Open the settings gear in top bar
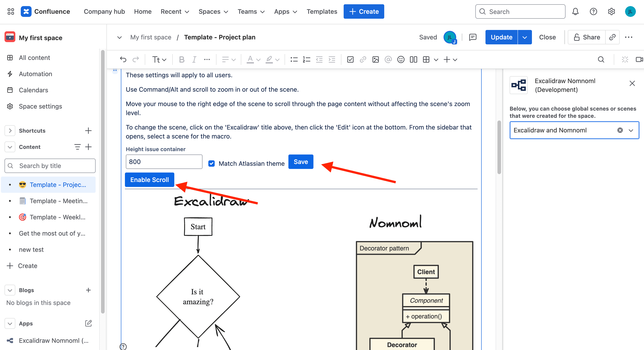 coord(611,11)
